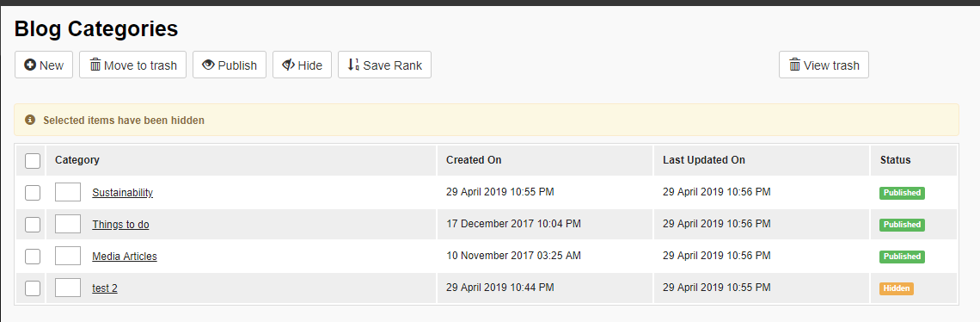This screenshot has width=980, height=322.
Task: Click the sort icon on Save Rank
Action: 353,65
